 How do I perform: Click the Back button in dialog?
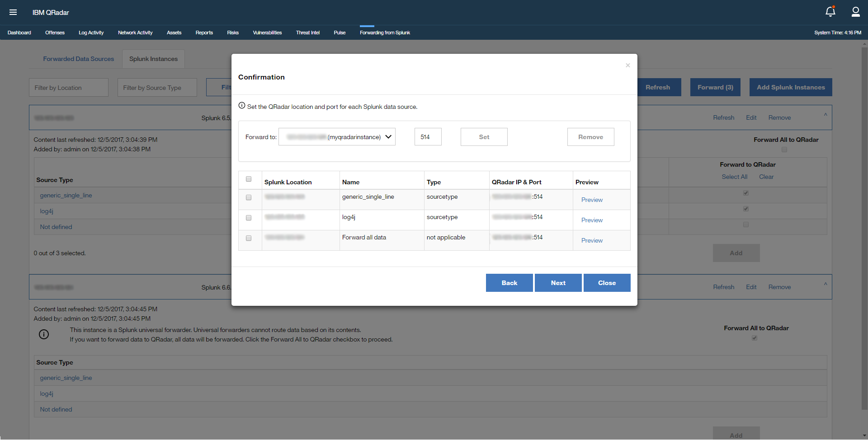pyautogui.click(x=509, y=283)
